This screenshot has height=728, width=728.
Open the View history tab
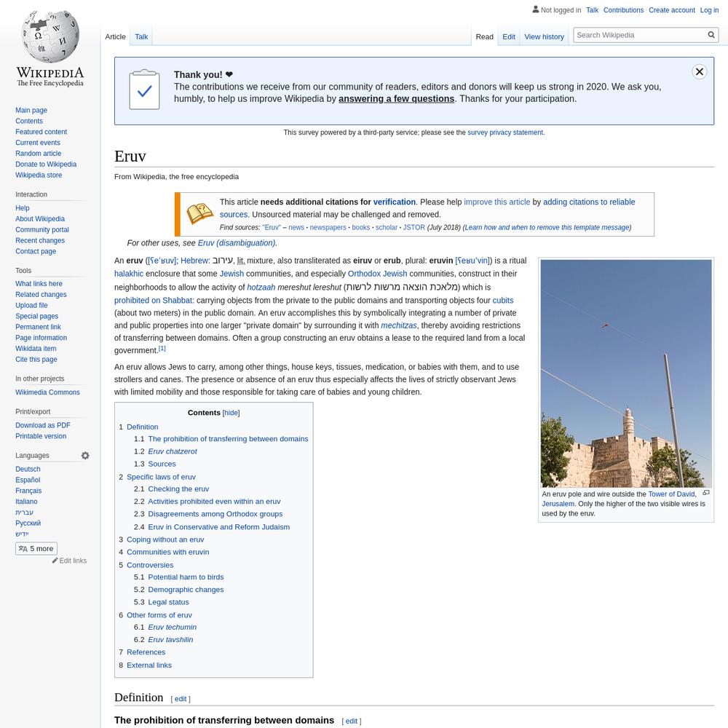coord(544,36)
